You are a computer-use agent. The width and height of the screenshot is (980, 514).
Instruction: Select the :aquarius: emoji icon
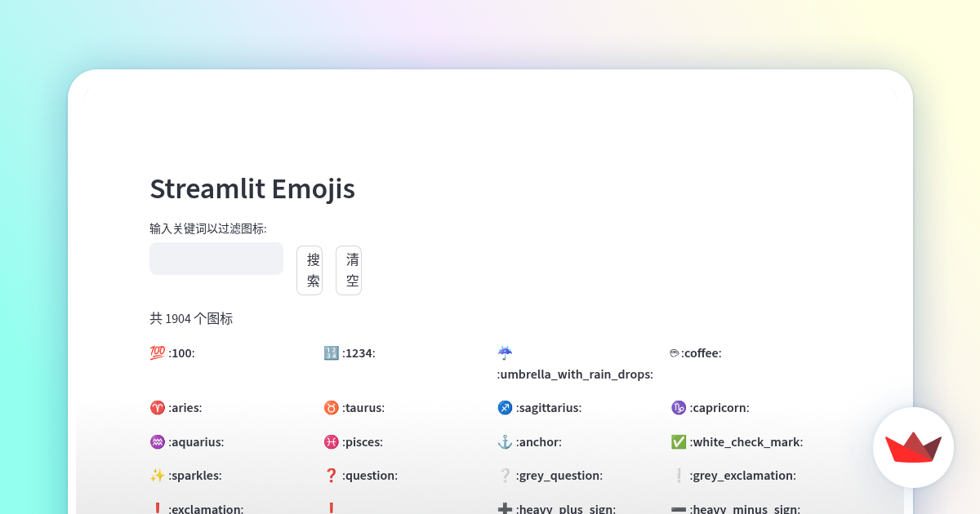pyautogui.click(x=158, y=441)
